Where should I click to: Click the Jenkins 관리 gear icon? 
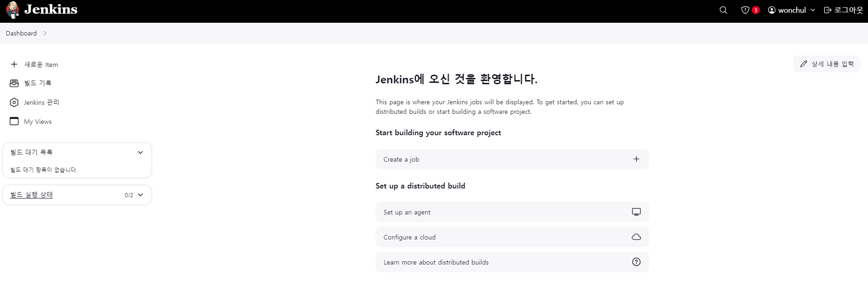[x=14, y=102]
